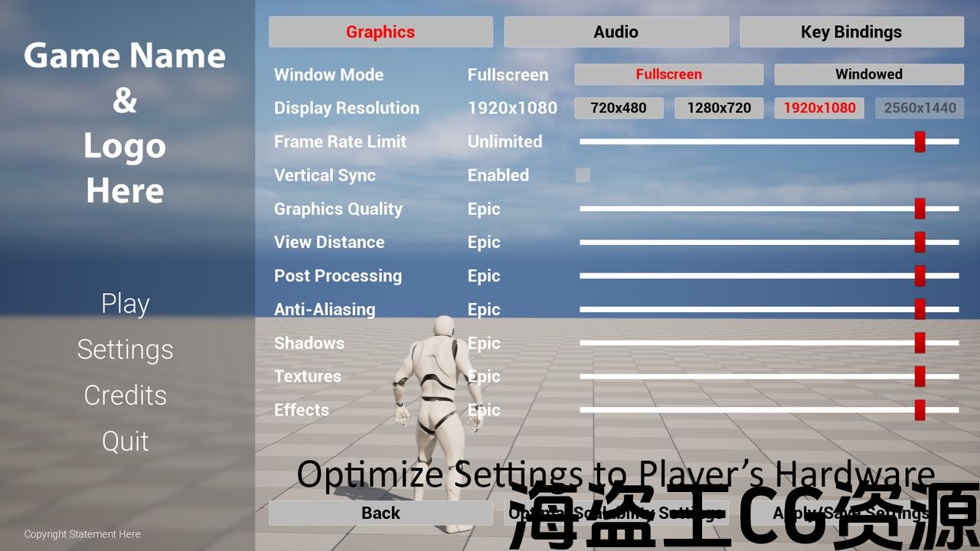Image resolution: width=980 pixels, height=551 pixels.
Task: Click the Graphics Quality slider handle
Action: 920,209
